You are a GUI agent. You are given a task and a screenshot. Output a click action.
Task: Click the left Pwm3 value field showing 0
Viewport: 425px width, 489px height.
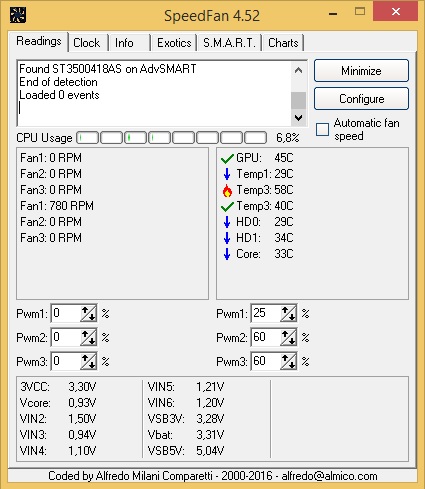pyautogui.click(x=66, y=361)
